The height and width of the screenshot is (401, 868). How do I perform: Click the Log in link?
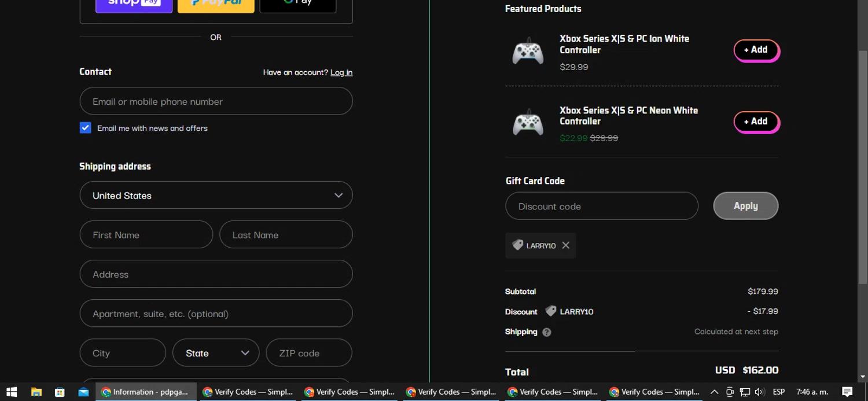(x=341, y=72)
